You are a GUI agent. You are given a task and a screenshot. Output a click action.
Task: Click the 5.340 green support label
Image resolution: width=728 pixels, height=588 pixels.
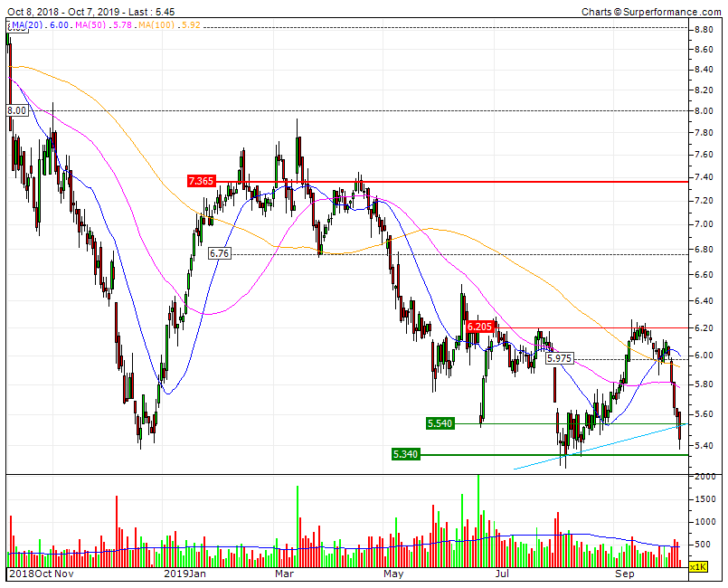pos(406,454)
